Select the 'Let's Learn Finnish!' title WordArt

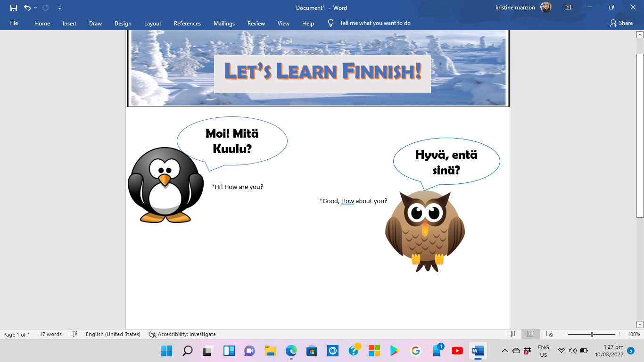coord(322,72)
